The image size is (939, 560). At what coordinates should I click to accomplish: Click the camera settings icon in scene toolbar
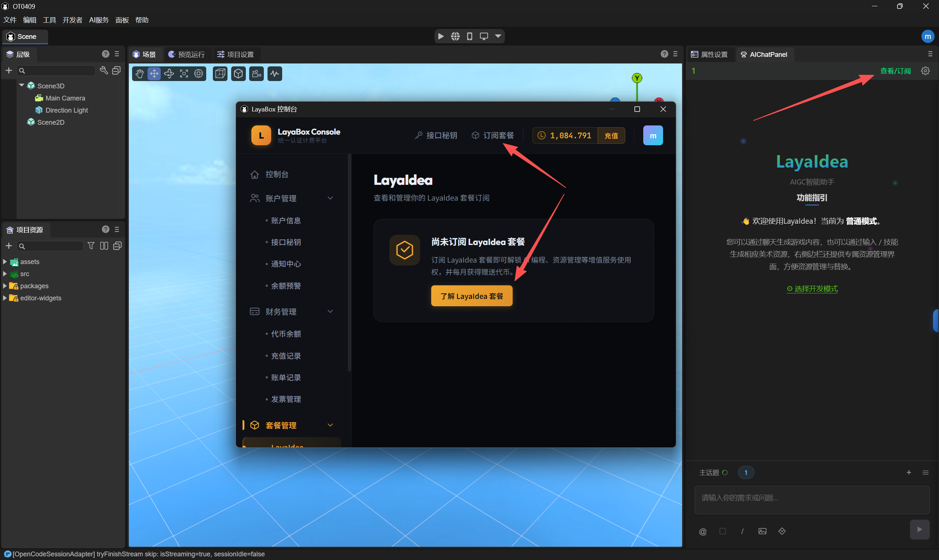coord(257,74)
